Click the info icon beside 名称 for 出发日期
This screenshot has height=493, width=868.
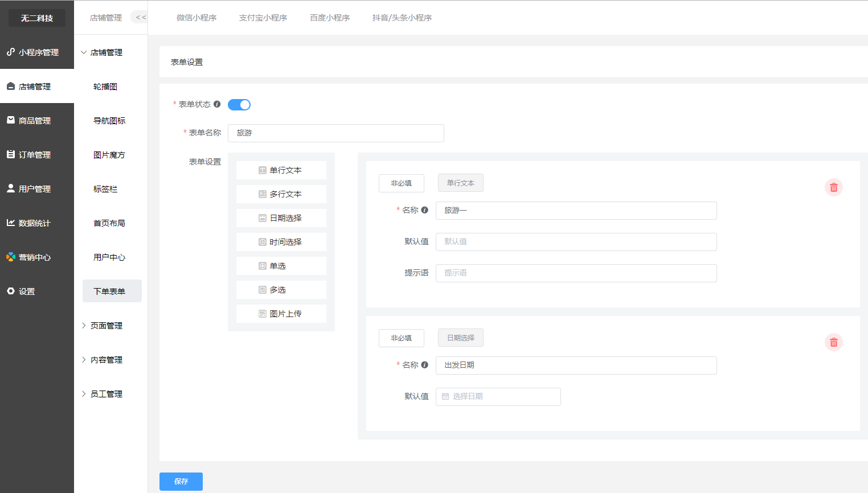pos(424,365)
